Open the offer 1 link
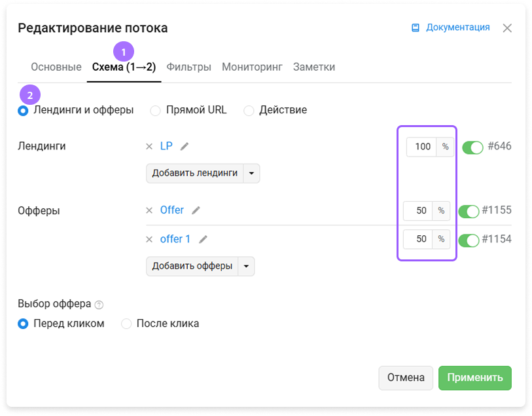Screen dimensions: 532x416 (175, 239)
